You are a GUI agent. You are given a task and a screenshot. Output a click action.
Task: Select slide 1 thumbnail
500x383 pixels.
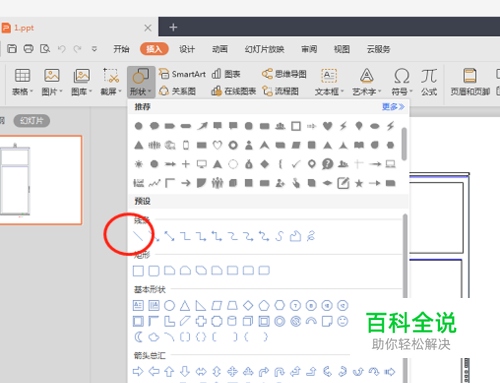[x=41, y=180]
